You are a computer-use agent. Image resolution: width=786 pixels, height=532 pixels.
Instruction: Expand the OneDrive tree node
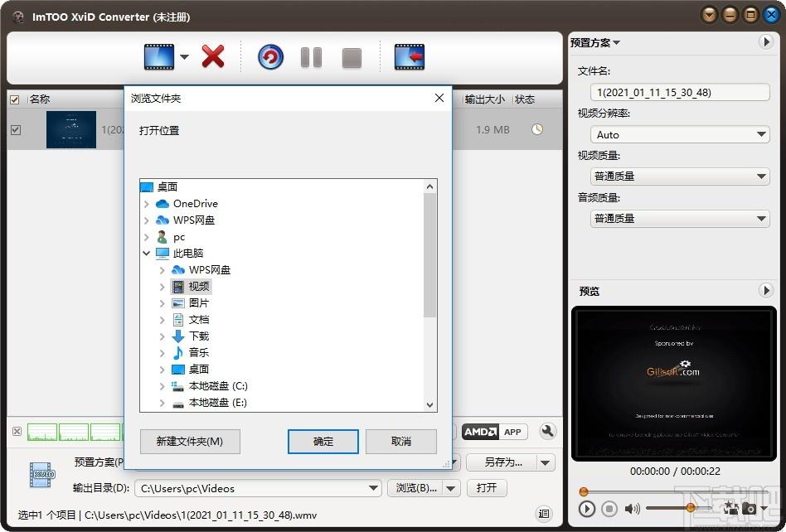click(147, 204)
